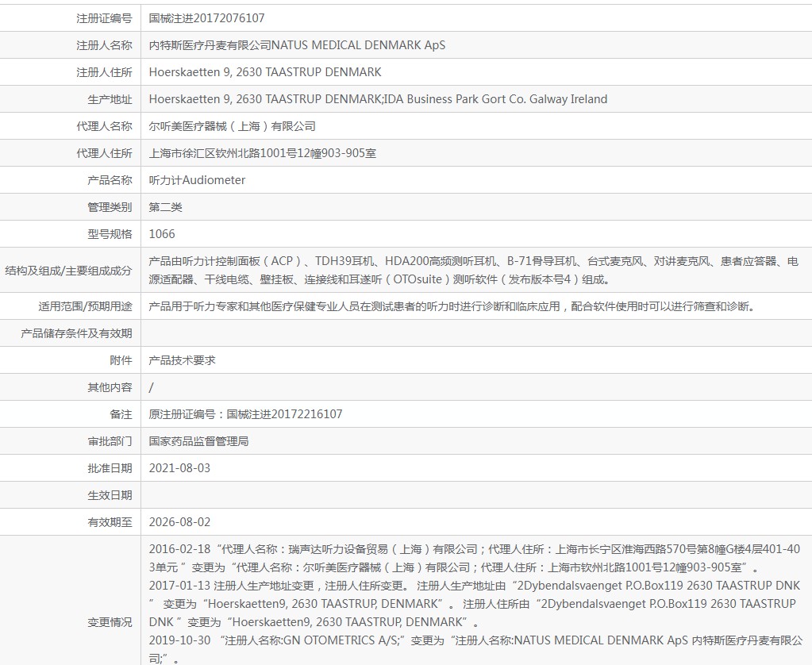Viewport: 812px width, 665px height.
Task: Select approval department 国家药品监督管理局
Action: 198,440
